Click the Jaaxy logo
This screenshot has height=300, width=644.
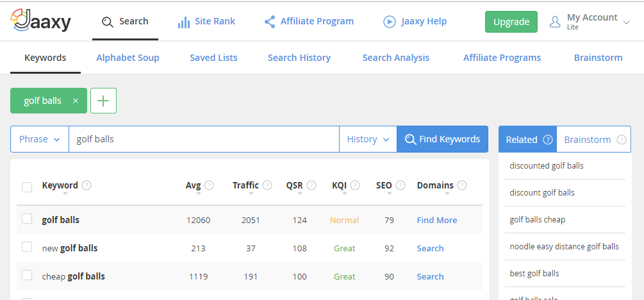pyautogui.click(x=40, y=21)
